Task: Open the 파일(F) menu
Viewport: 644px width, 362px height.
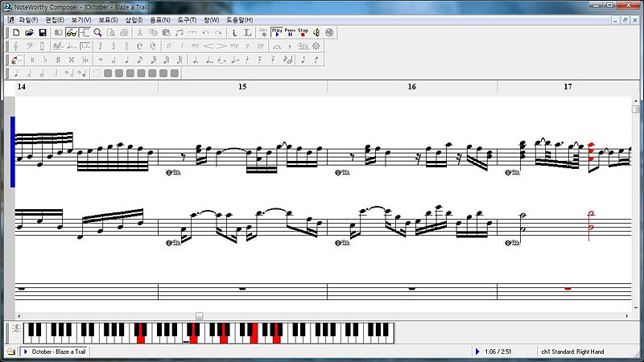Action: (x=28, y=19)
